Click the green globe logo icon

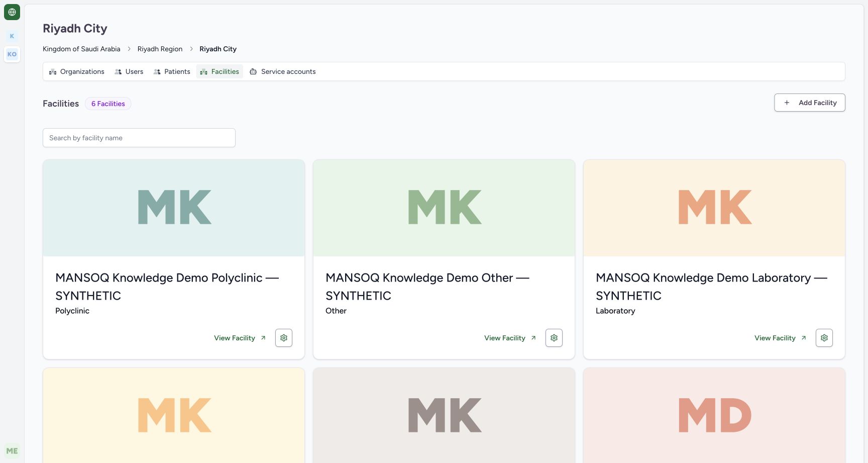tap(12, 12)
